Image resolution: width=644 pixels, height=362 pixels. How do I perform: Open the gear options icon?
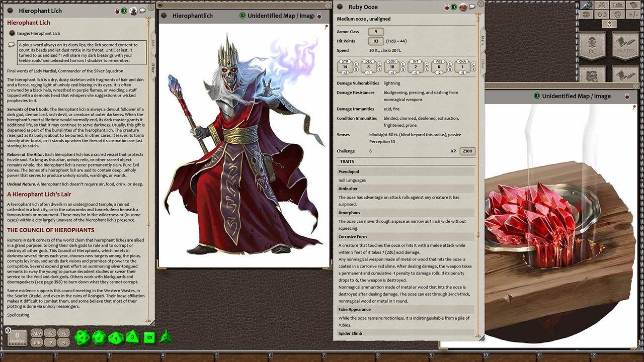point(618,15)
